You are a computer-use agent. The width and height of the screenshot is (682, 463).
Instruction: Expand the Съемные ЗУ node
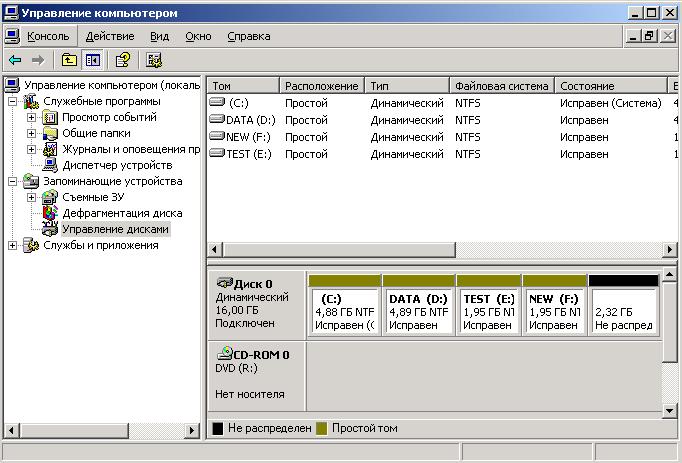[x=31, y=198]
